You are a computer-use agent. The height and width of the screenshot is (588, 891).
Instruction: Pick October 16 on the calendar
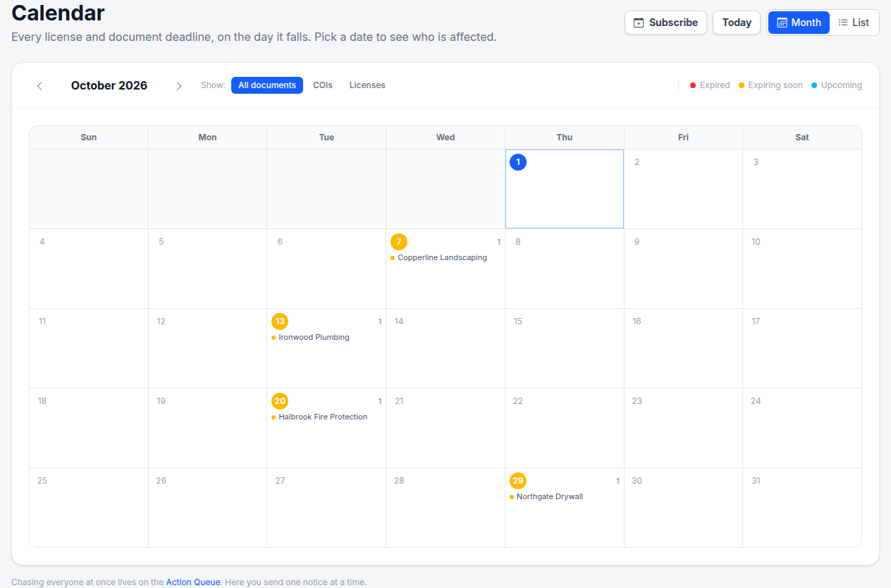(683, 348)
